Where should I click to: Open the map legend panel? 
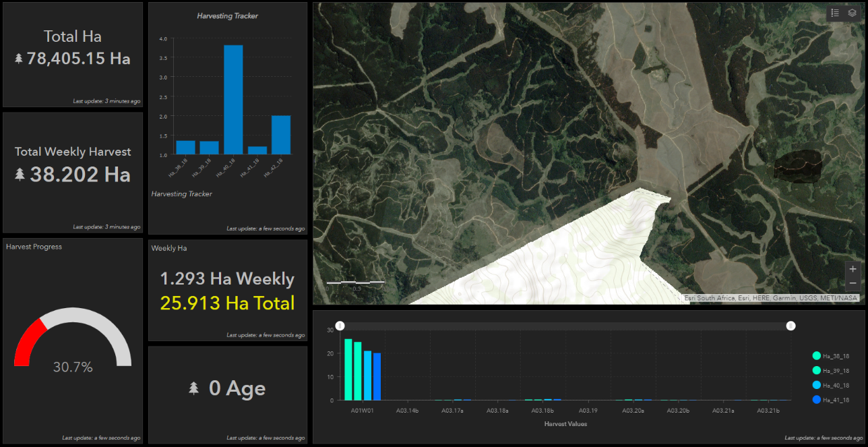(835, 13)
